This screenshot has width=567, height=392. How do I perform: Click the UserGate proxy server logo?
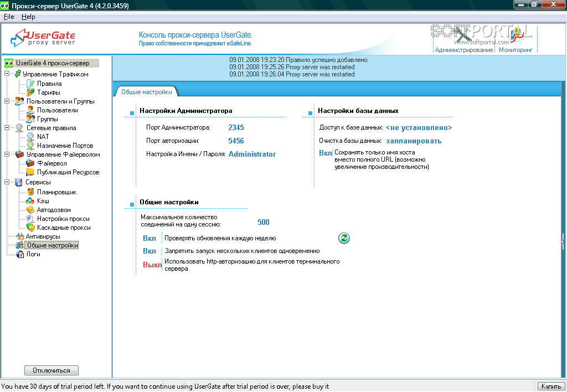pos(43,38)
